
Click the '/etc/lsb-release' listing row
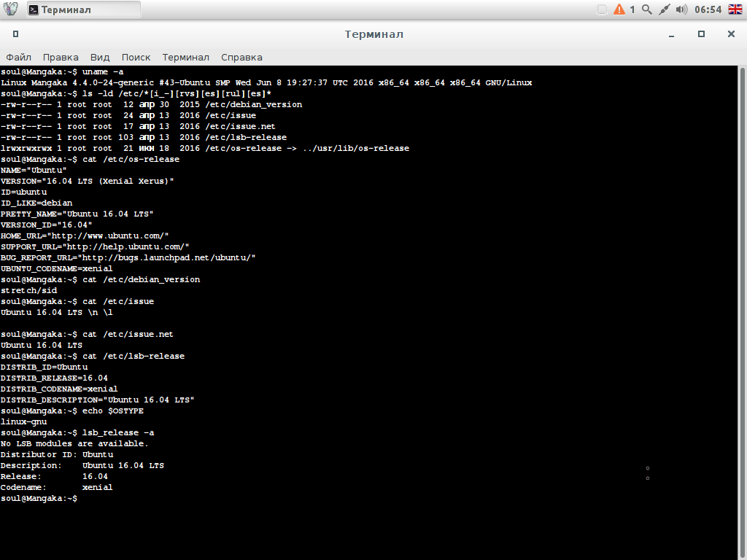coord(144,137)
